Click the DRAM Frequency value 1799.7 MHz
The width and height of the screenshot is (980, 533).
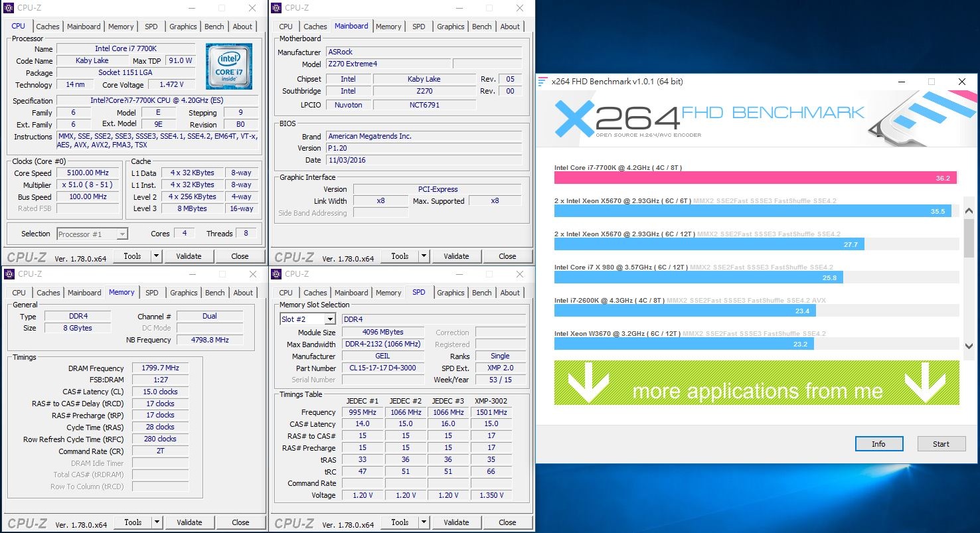(x=160, y=368)
